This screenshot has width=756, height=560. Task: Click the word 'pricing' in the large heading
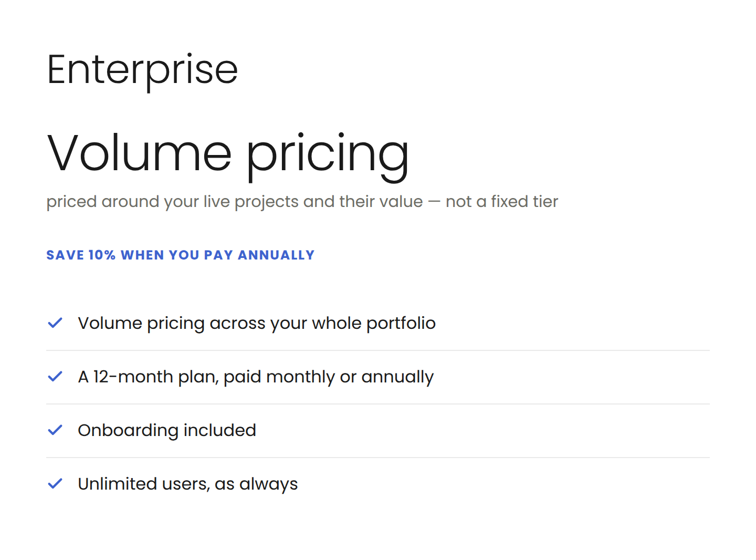328,157
